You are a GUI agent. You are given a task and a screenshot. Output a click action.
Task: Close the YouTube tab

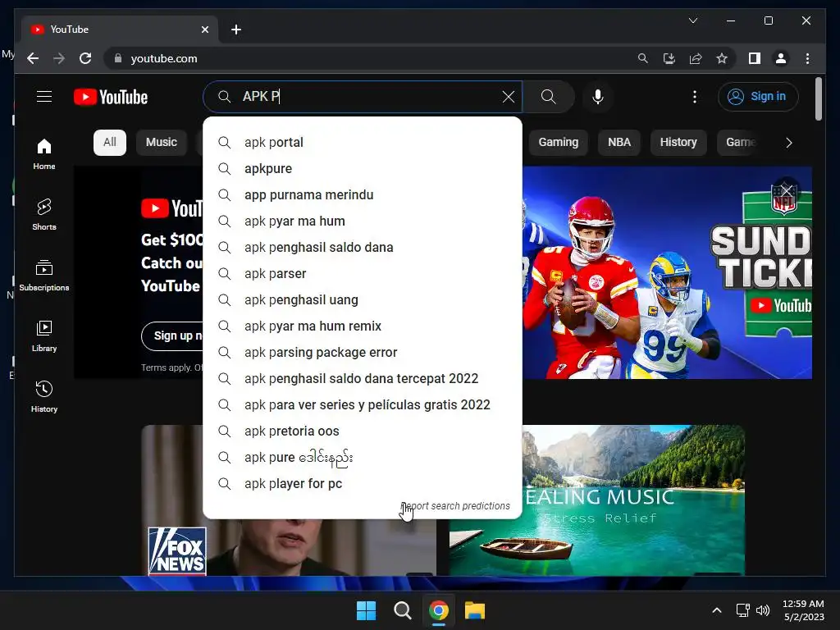[x=204, y=30]
